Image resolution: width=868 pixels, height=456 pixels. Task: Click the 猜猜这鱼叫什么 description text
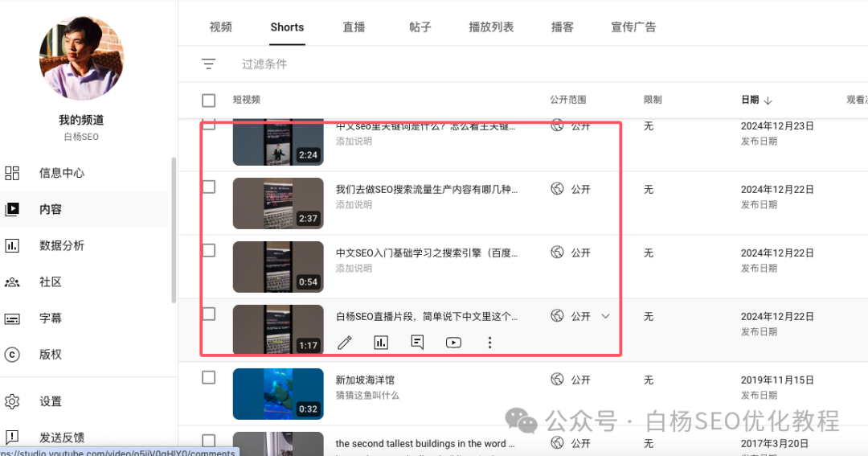coord(367,396)
